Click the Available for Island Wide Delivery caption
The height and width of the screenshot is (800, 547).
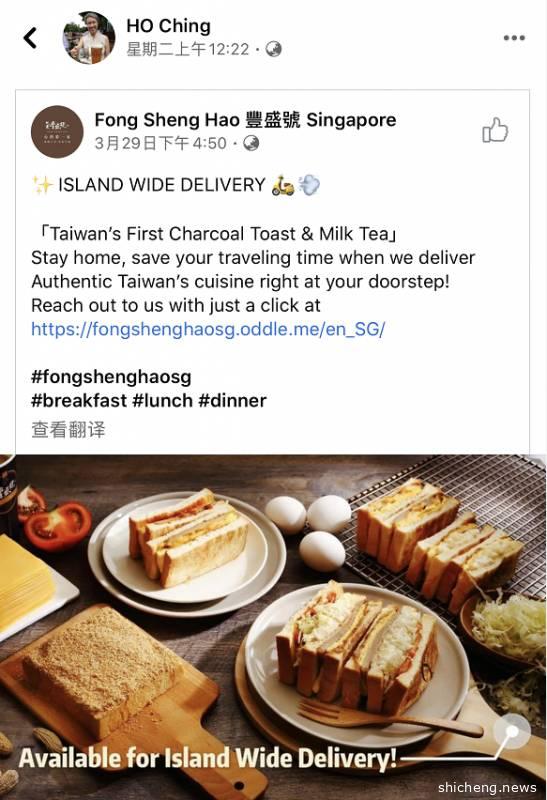click(208, 758)
